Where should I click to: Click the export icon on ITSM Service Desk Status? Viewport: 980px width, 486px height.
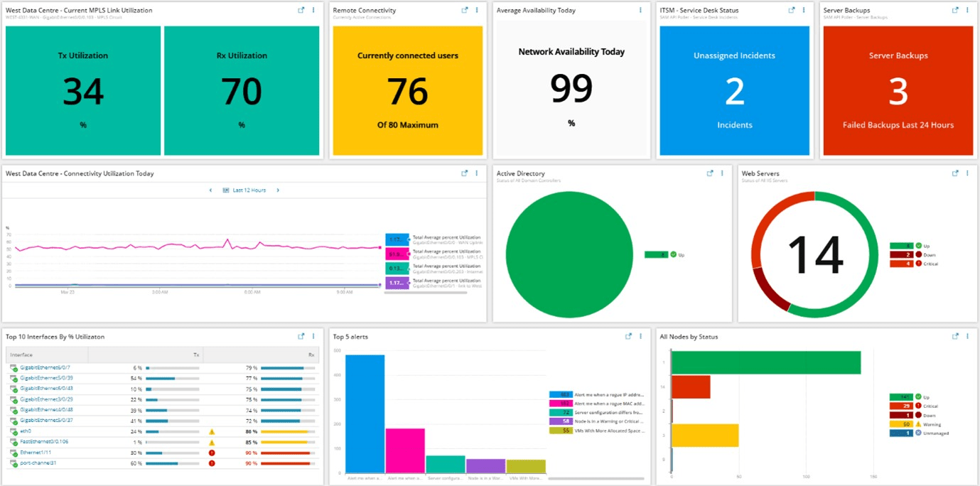(792, 10)
